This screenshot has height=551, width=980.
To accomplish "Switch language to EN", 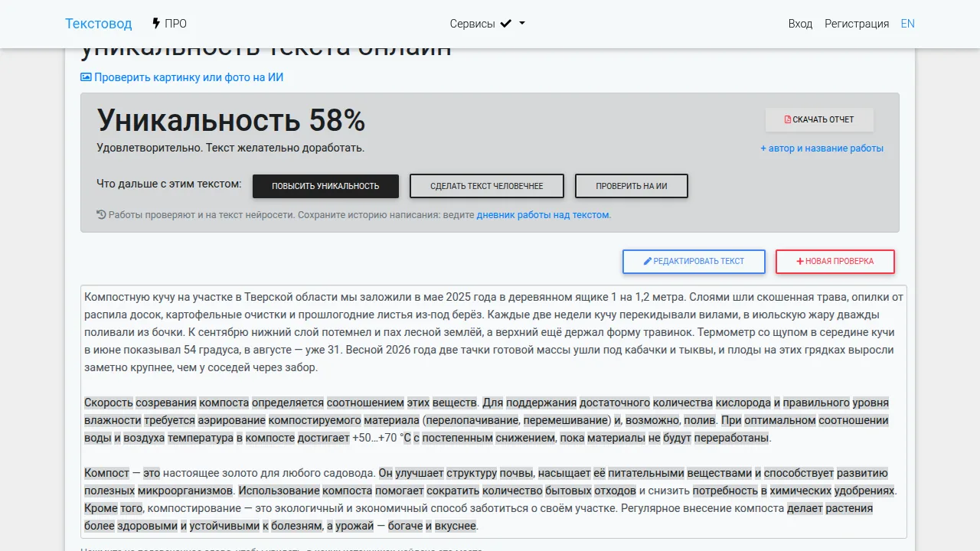I will 907,24.
